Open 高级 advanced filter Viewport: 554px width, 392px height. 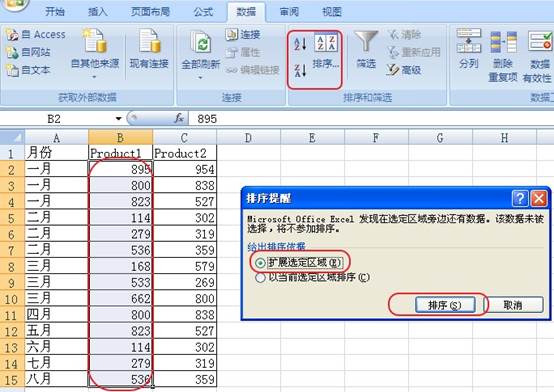point(404,70)
